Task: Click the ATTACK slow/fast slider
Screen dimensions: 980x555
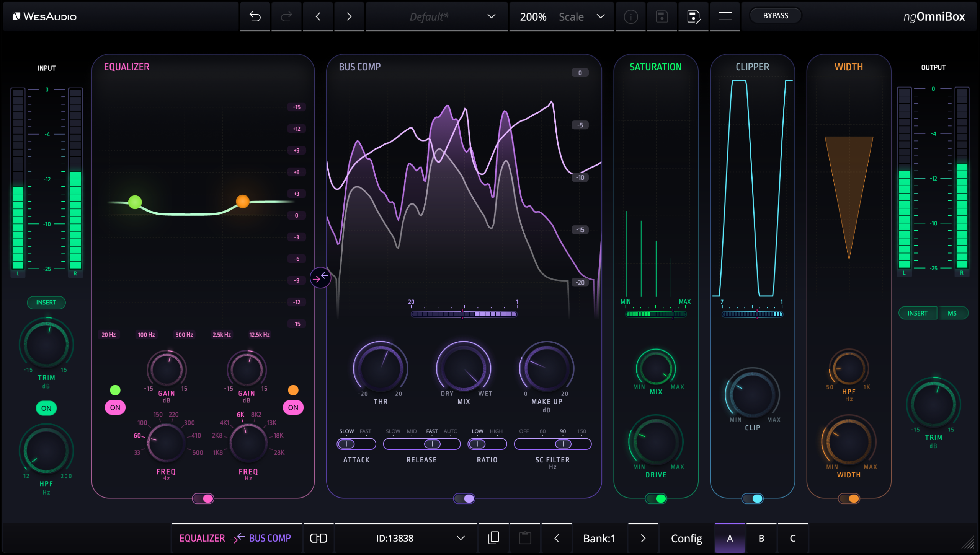Action: (356, 444)
